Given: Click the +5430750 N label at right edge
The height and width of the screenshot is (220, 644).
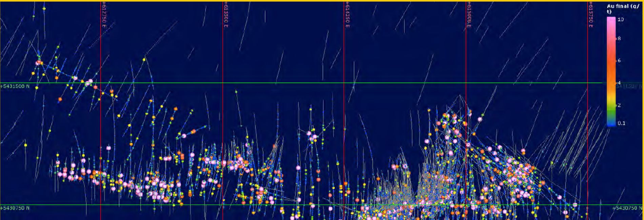Looking at the screenshot, I should click(628, 208).
